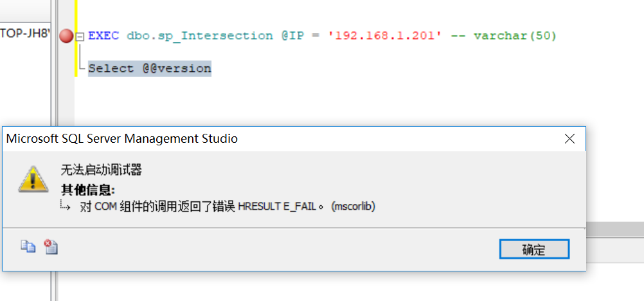
Task: Select the TOP-JH8 connection tab
Action: tap(25, 33)
